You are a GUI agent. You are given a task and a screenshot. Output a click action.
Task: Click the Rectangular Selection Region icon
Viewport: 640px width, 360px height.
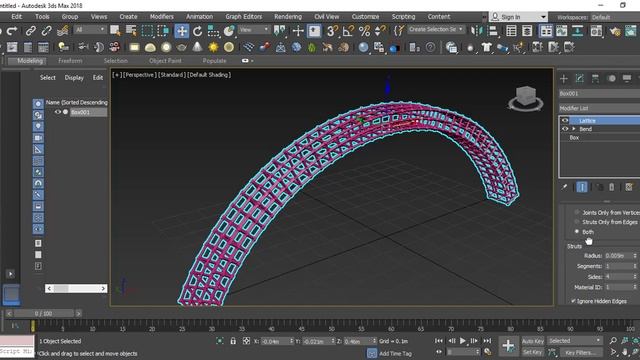147,31
